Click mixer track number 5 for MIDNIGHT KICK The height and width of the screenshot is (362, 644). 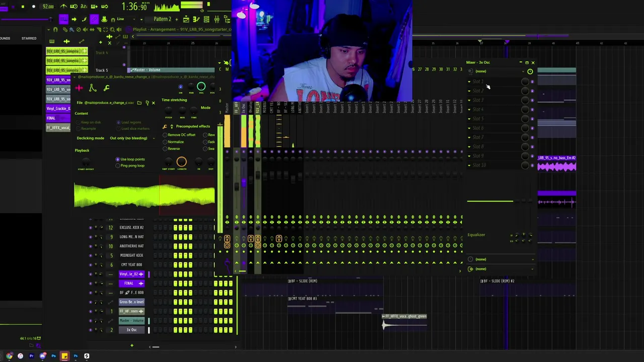111,255
